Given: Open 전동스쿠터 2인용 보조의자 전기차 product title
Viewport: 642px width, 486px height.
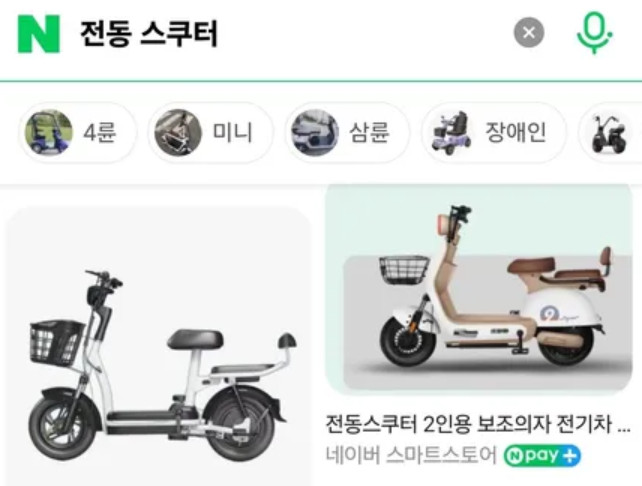Looking at the screenshot, I should pyautogui.click(x=478, y=424).
